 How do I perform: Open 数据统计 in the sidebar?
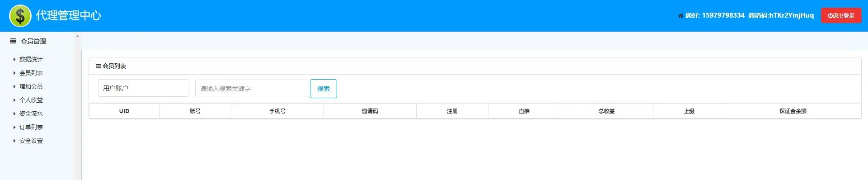point(31,59)
